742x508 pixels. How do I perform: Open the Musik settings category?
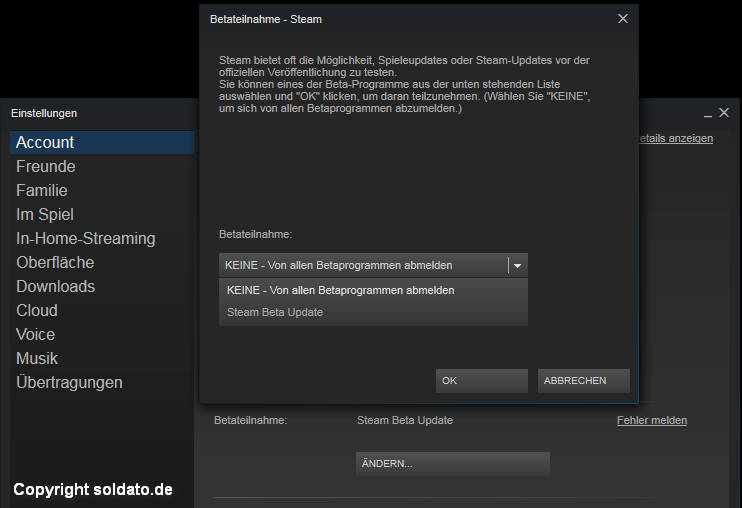click(x=102, y=359)
